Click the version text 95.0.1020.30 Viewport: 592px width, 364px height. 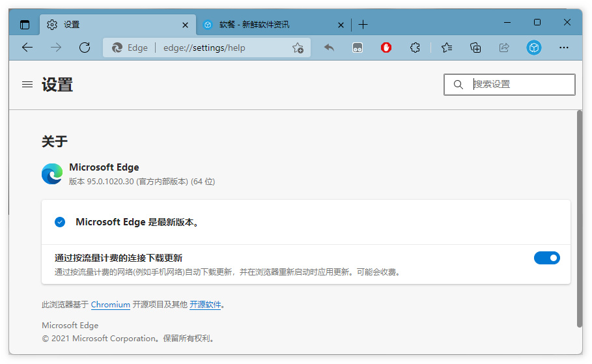110,182
